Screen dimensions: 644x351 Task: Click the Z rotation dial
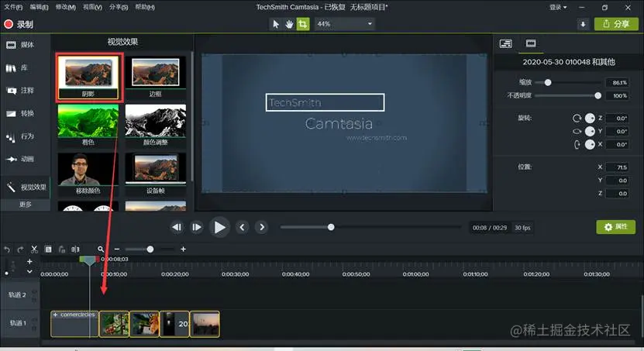590,119
